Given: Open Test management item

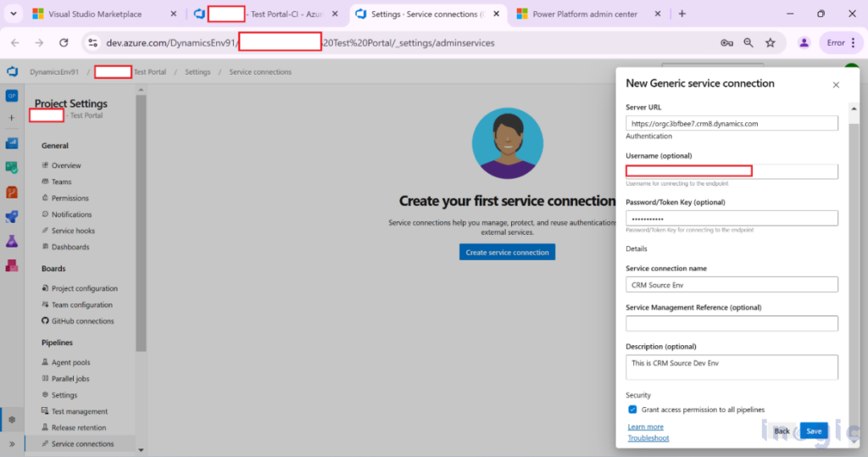Looking at the screenshot, I should [x=81, y=411].
